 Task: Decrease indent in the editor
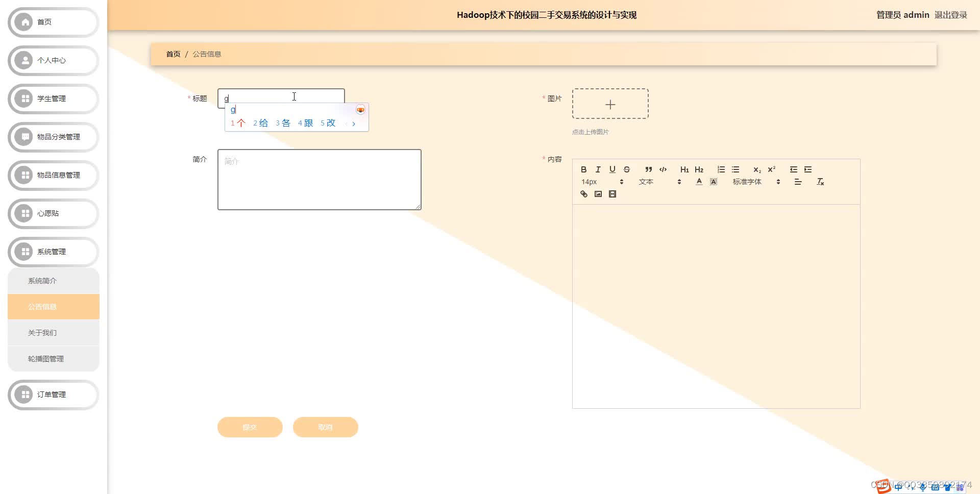coord(793,169)
